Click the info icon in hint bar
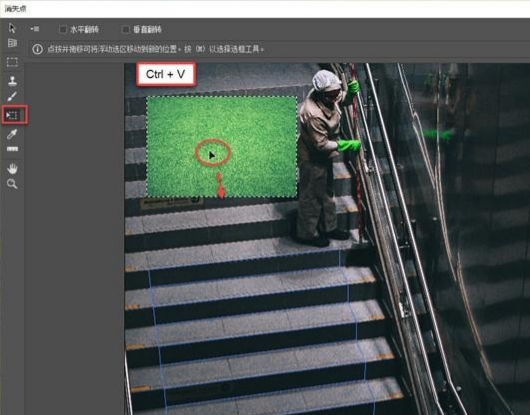This screenshot has width=530, height=415. [x=38, y=49]
